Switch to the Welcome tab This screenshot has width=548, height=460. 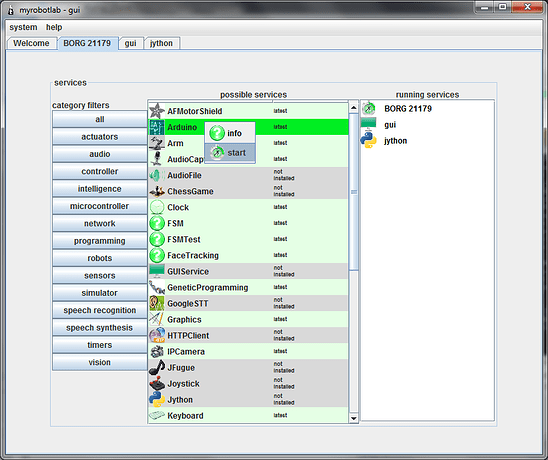(31, 43)
